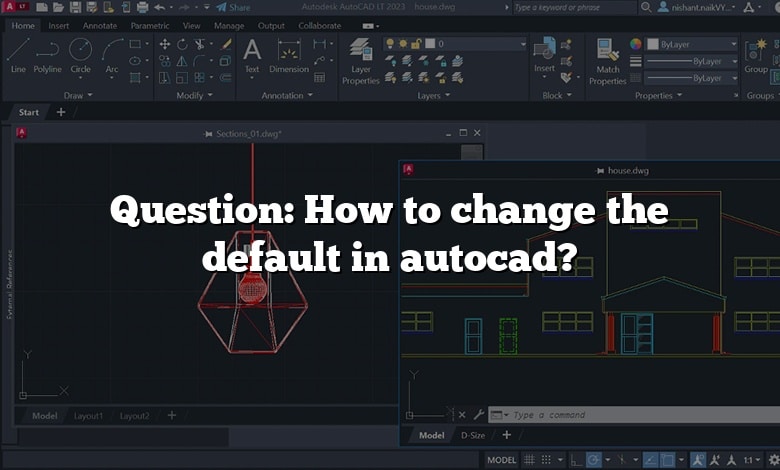Toggle layer 0 lock icon

(x=416, y=44)
